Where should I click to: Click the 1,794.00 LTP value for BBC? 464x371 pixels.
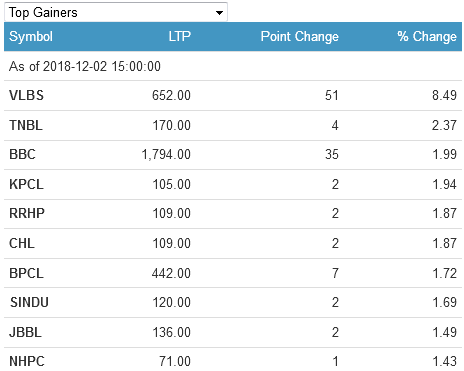click(166, 154)
